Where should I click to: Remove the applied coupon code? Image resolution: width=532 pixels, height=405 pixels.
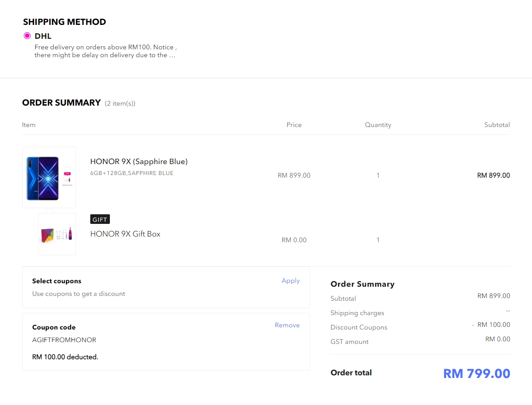[287, 325]
